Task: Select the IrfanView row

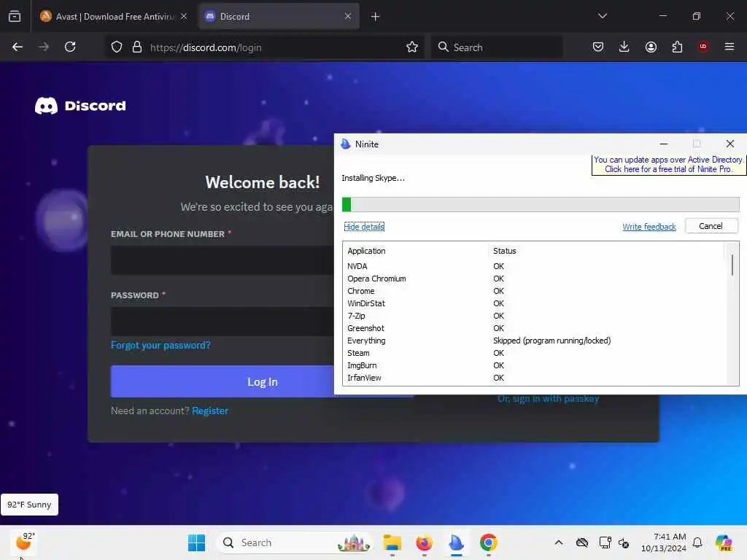Action: (533, 378)
